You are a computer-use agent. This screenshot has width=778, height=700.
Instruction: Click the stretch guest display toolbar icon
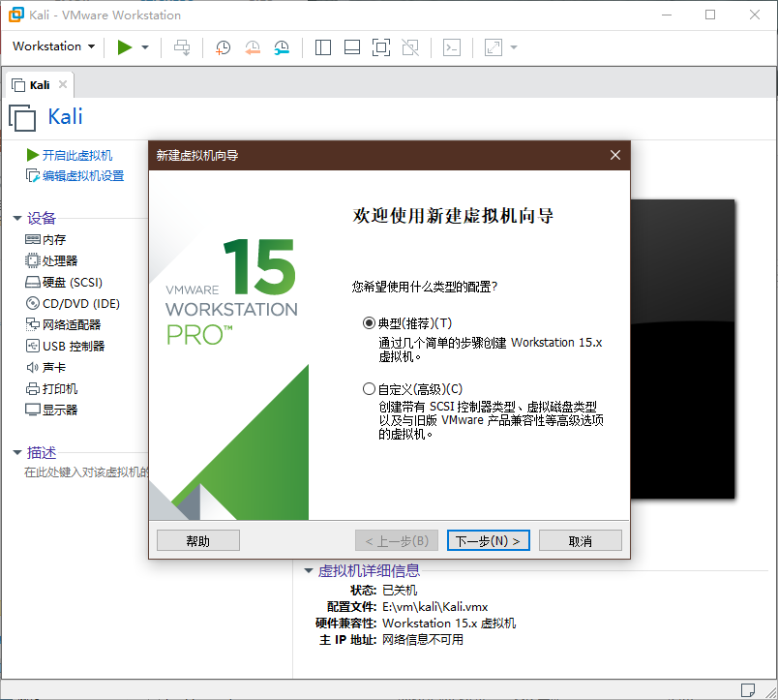(x=494, y=47)
